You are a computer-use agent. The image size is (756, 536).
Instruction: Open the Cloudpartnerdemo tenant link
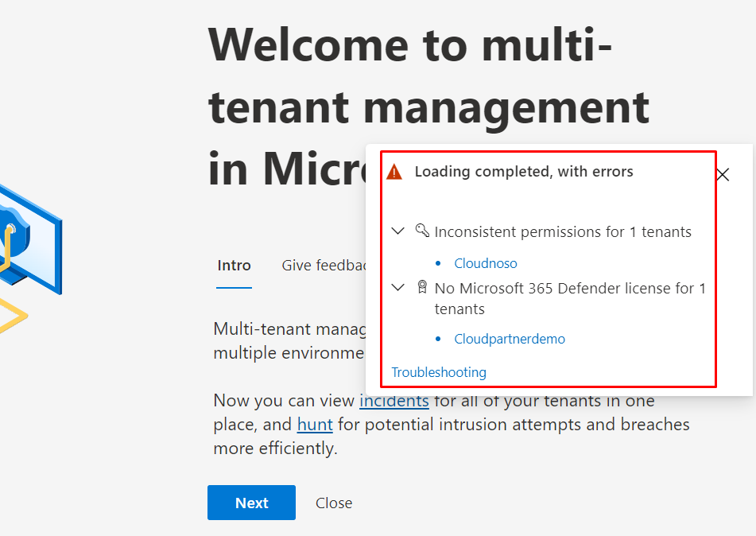click(x=510, y=339)
